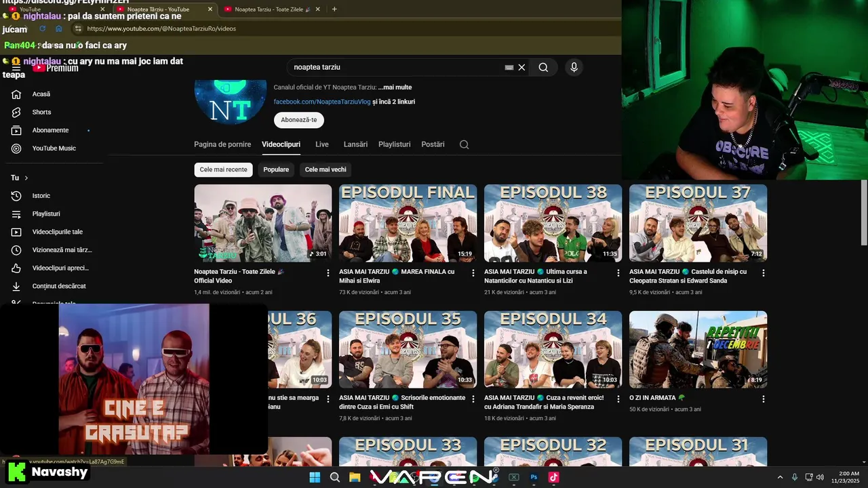Viewport: 868px width, 488px height.
Task: Open Photoshop from the taskbar
Action: click(x=534, y=477)
